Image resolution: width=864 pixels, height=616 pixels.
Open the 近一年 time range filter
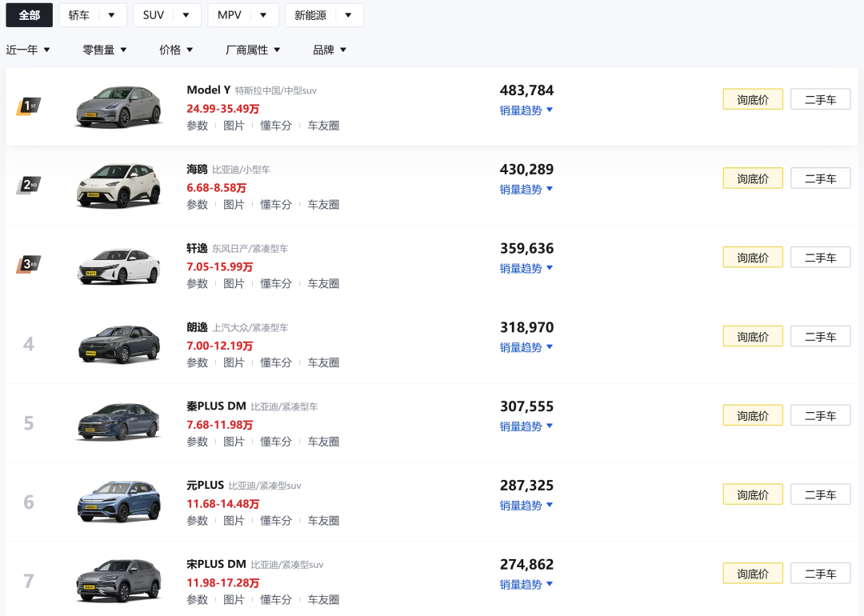click(x=28, y=50)
